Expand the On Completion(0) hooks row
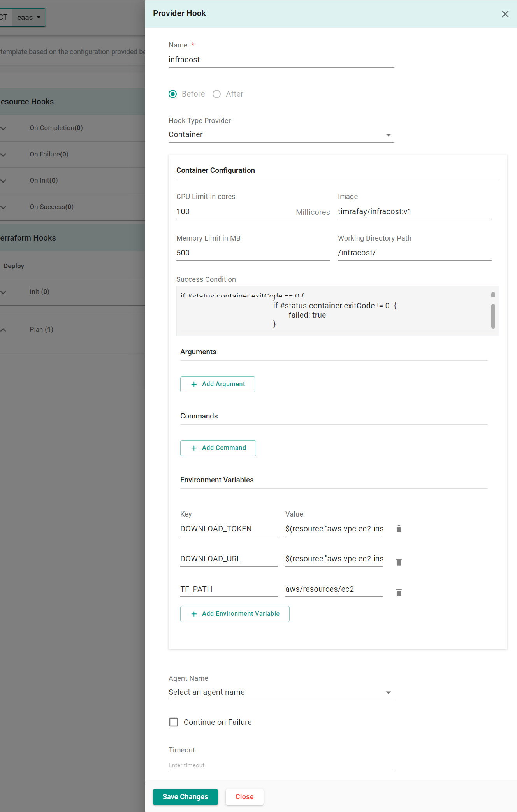The image size is (517, 812). (x=4, y=128)
